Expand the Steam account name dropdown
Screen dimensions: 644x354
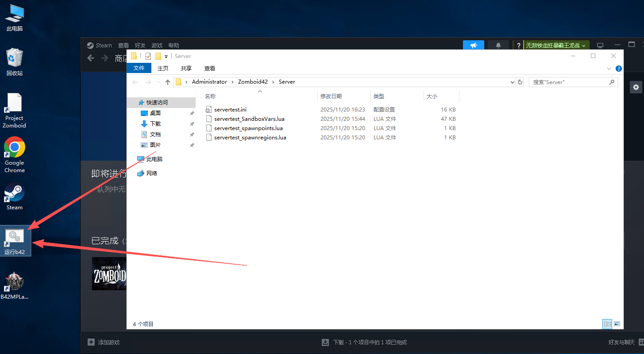[556, 45]
